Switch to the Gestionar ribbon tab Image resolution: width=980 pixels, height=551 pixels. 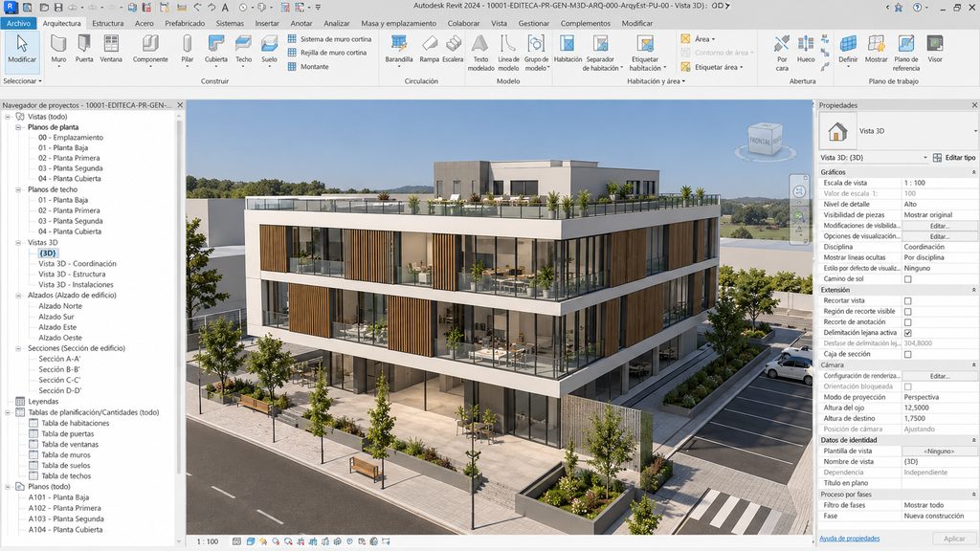point(534,23)
